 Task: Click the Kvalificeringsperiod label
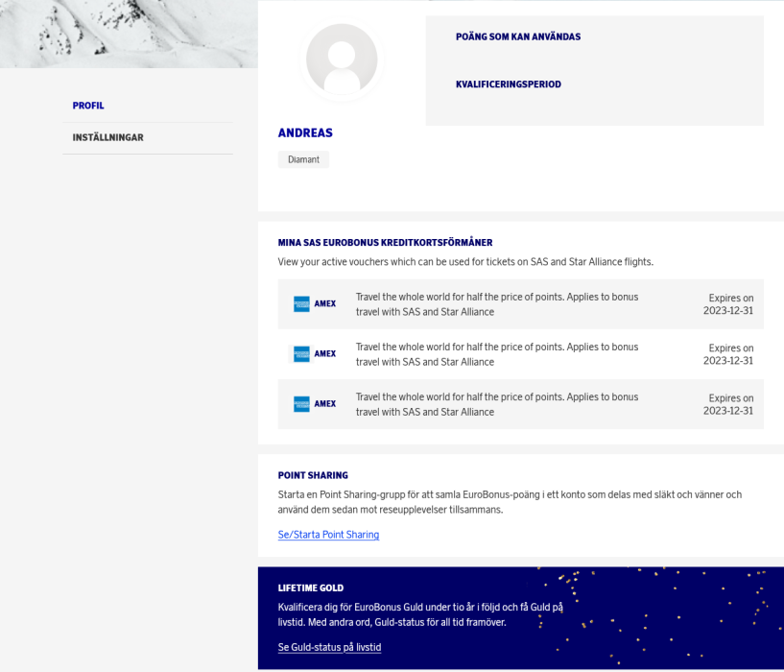coord(508,84)
